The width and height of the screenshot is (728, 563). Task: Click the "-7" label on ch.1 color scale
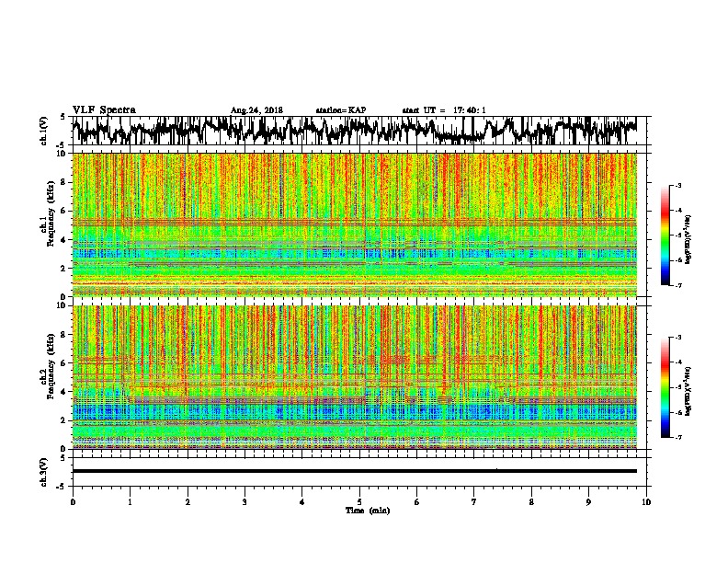click(678, 286)
